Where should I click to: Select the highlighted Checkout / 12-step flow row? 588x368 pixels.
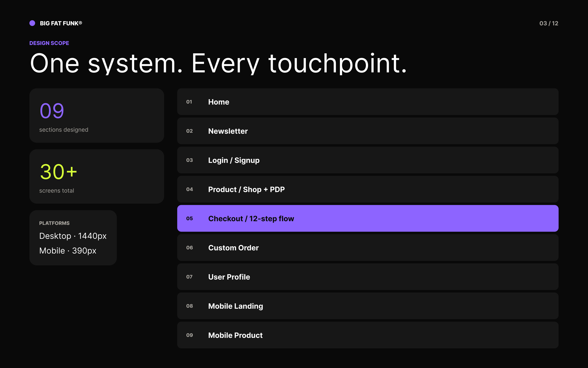368,218
